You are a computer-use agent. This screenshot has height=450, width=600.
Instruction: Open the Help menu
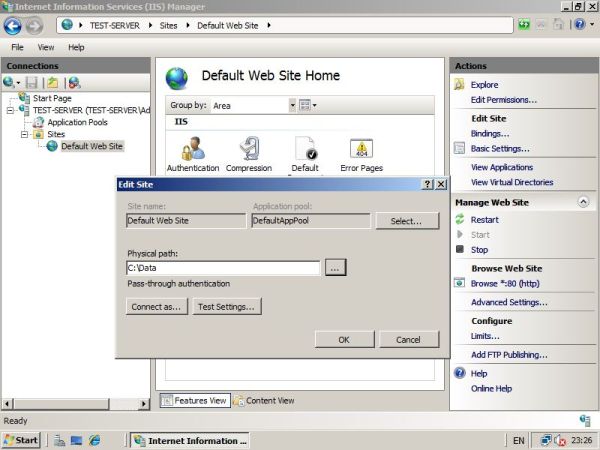click(76, 47)
